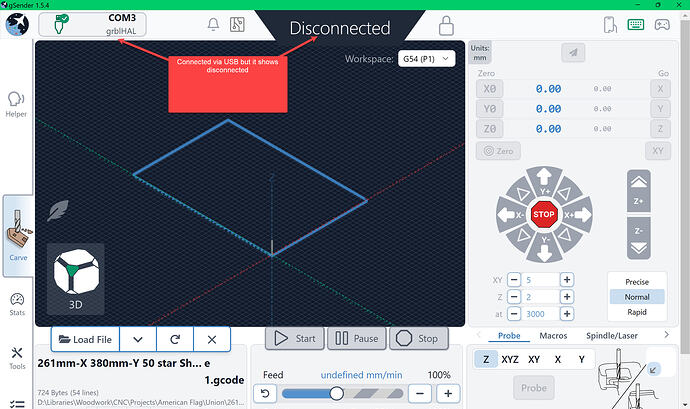This screenshot has width=690, height=409.
Task: Click the Load File button
Action: tap(85, 339)
